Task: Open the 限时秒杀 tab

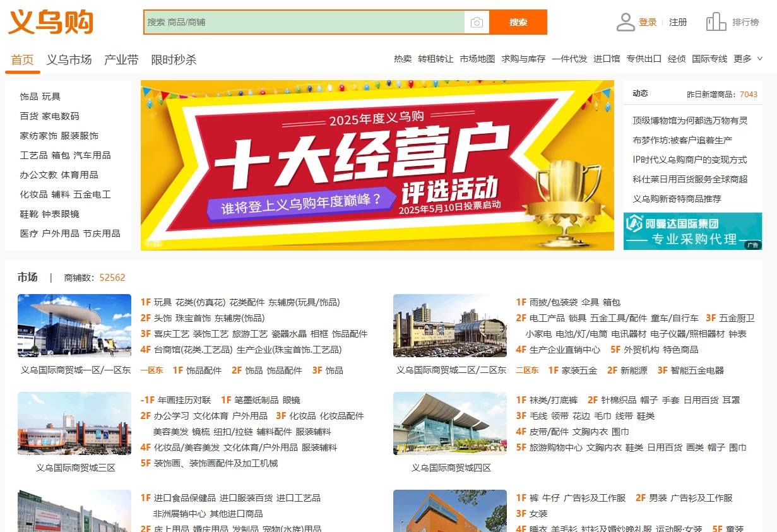Action: 174,60
